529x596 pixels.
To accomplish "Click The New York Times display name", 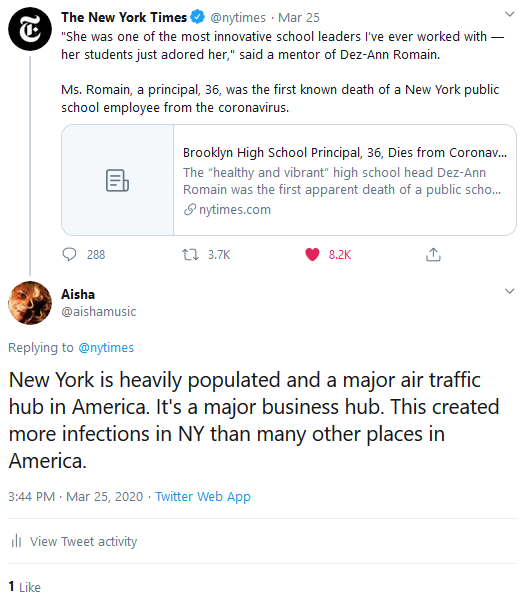I will (124, 17).
